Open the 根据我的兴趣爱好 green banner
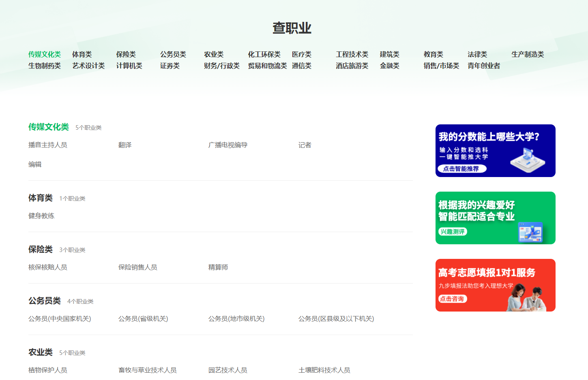The image size is (588, 380). [x=496, y=218]
